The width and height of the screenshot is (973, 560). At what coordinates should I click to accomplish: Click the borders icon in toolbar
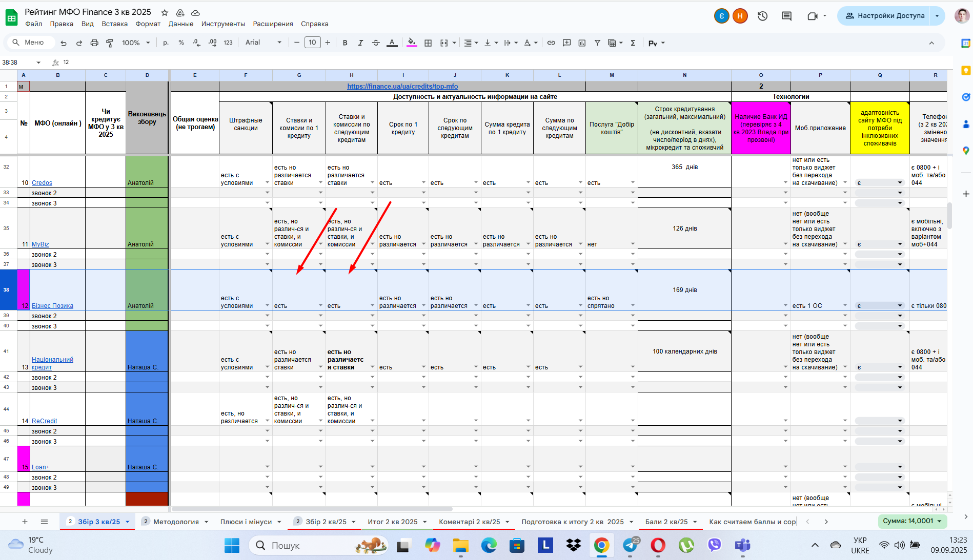pos(428,43)
